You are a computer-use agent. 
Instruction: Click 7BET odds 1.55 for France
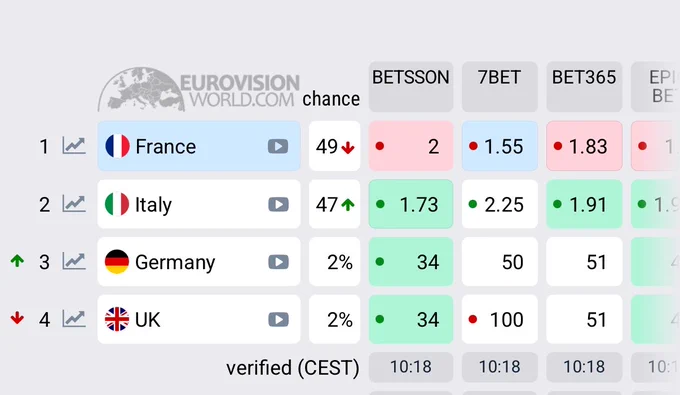tap(500, 146)
